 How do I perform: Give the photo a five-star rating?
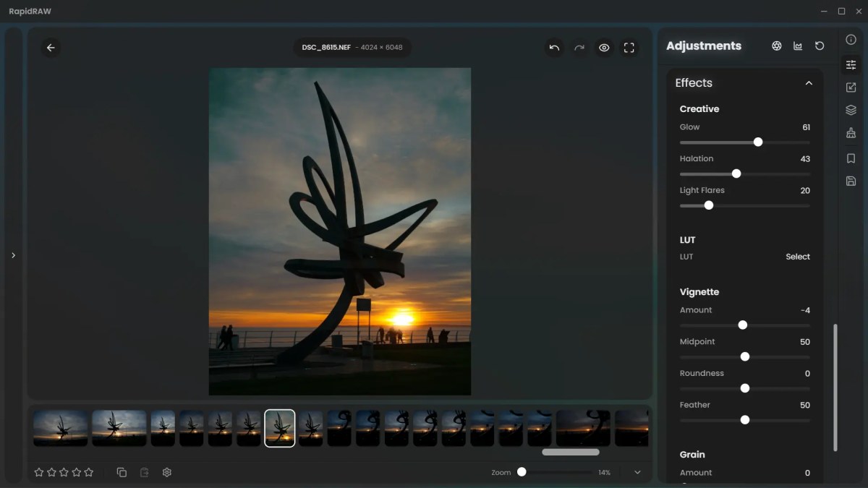click(x=88, y=471)
